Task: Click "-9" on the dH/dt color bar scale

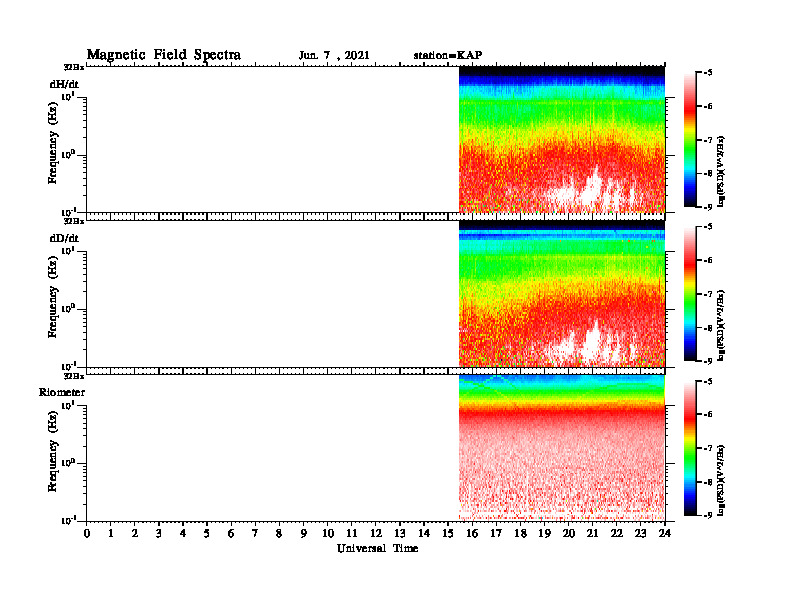Action: coord(708,207)
